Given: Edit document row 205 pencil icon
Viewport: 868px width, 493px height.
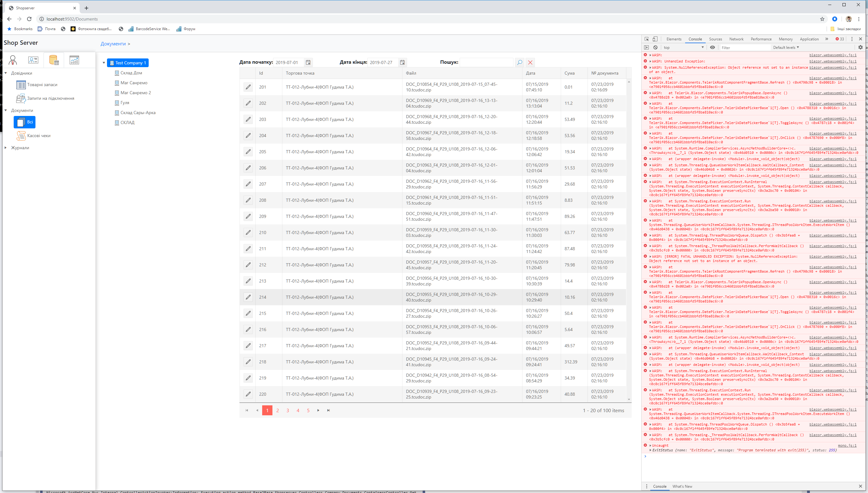Looking at the screenshot, I should pos(248,152).
